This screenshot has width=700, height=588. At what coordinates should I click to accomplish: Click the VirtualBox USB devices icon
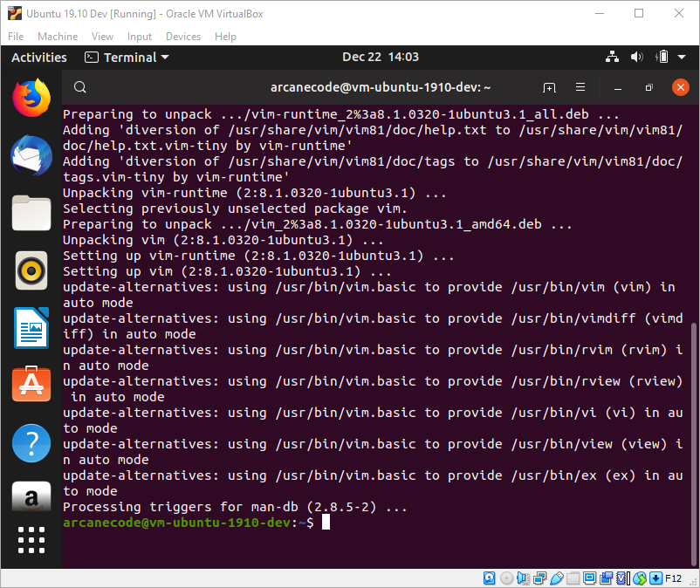point(556,578)
